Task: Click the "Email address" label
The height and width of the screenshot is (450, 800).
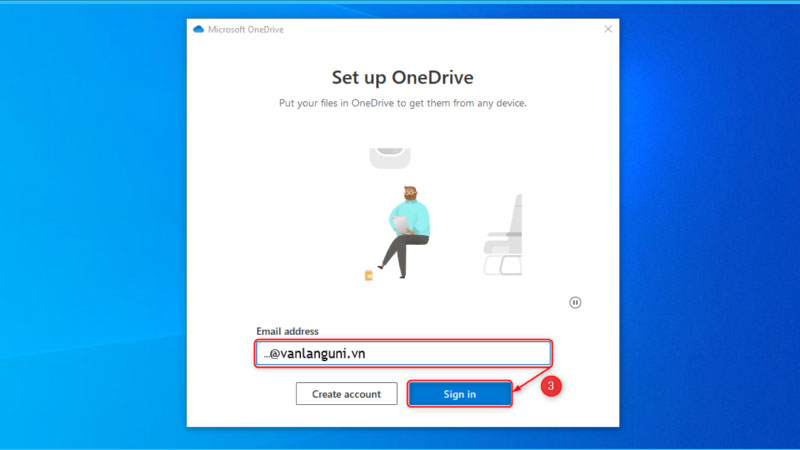Action: (287, 331)
